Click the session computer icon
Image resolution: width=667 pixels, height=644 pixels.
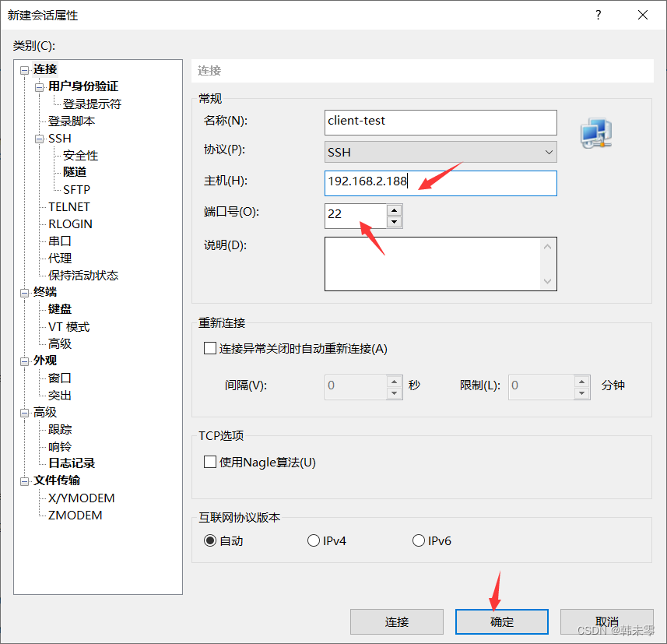596,133
